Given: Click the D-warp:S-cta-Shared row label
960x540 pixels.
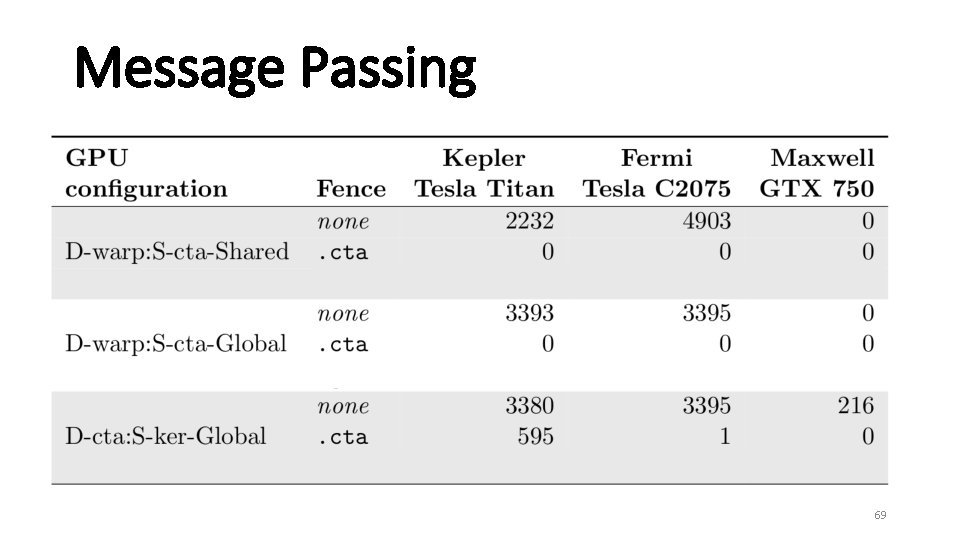Looking at the screenshot, I should pos(177,251).
